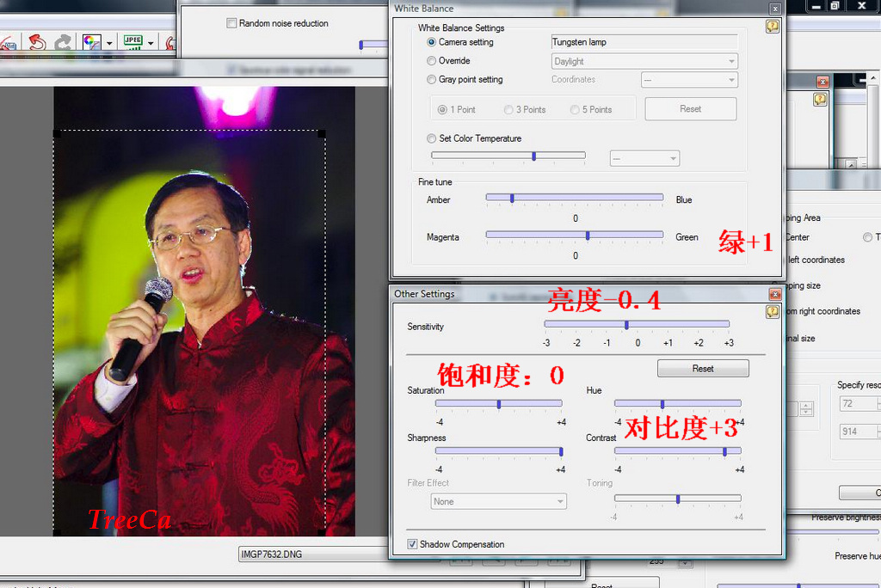Select Gray point setting radio button
This screenshot has height=588, width=881.
click(432, 80)
